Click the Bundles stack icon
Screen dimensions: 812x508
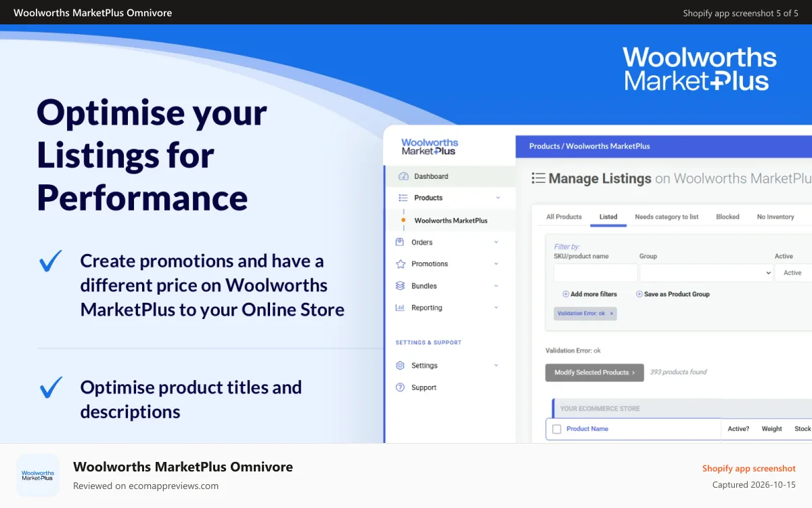tap(399, 286)
